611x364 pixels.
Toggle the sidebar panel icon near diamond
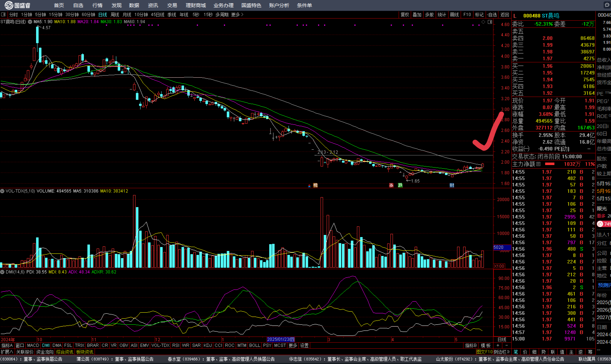pos(490,22)
